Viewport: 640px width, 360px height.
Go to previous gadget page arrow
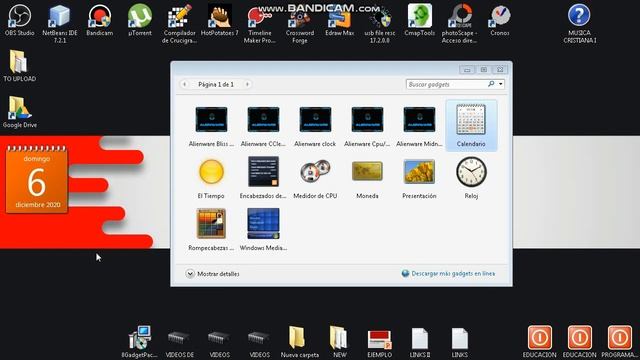click(184, 84)
